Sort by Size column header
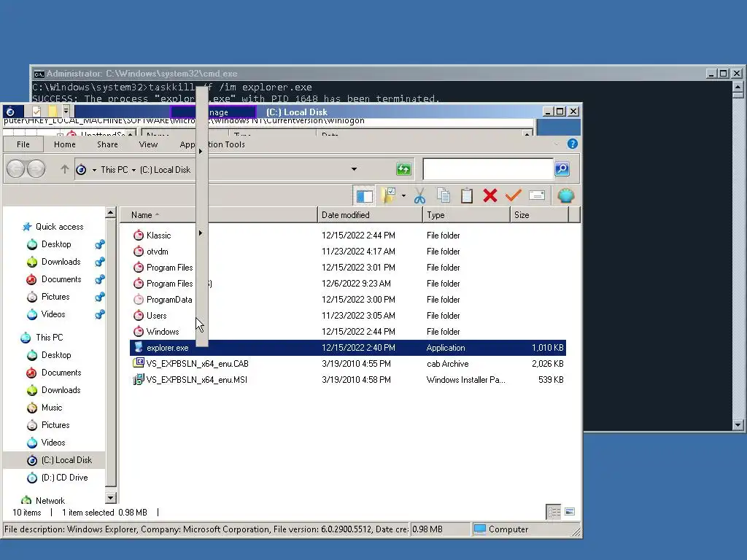Screen dimensions: 747x560 pos(539,215)
